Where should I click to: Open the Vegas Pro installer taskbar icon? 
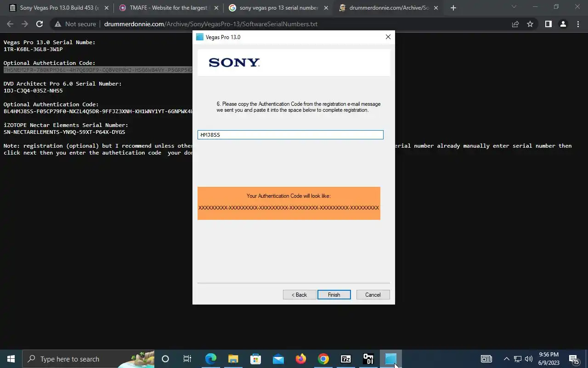pos(391,359)
